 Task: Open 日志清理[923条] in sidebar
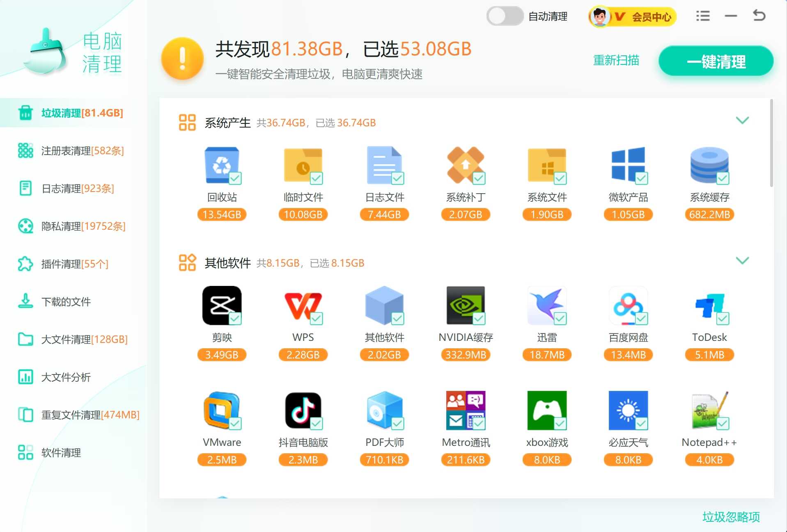click(x=73, y=188)
